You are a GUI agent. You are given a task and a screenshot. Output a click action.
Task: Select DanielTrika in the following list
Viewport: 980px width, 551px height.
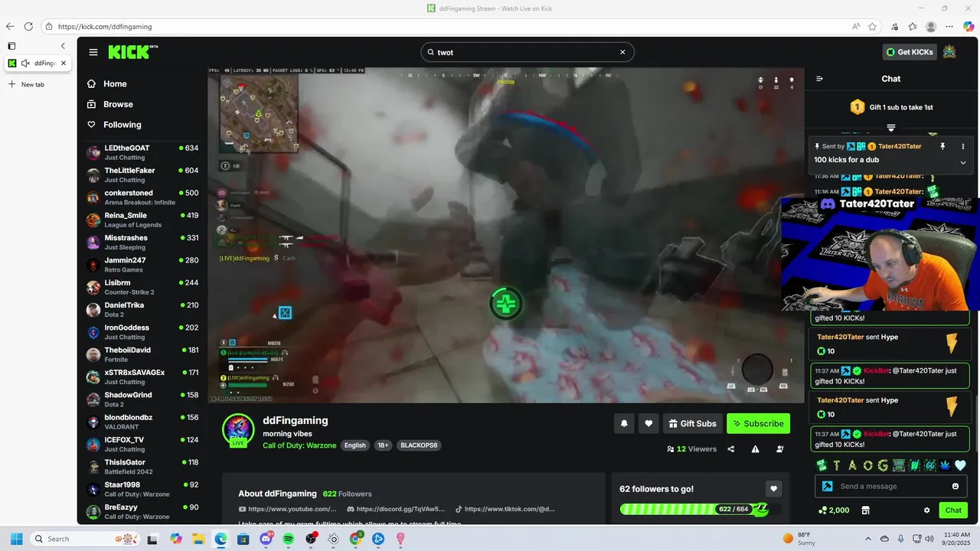point(142,309)
